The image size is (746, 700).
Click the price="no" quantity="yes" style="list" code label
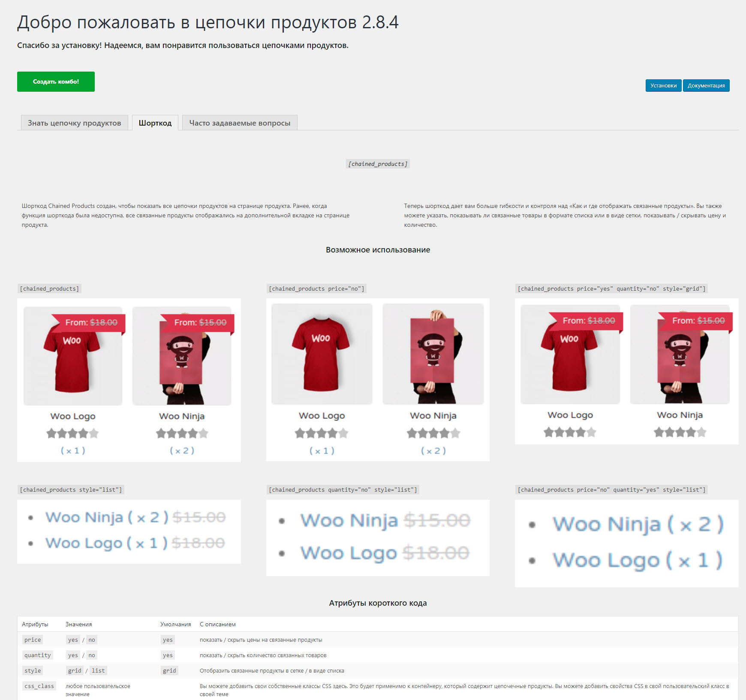[x=611, y=490]
